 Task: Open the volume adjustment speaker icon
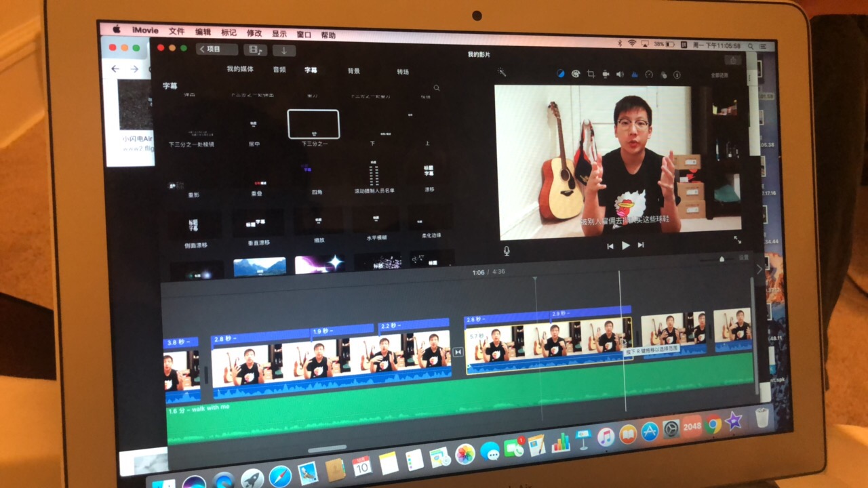(x=620, y=74)
